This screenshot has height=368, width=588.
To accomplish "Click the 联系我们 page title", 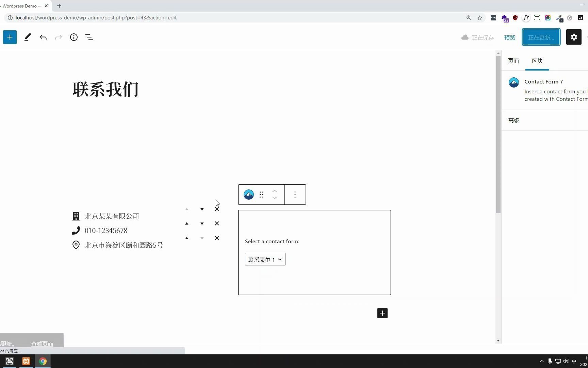I will [105, 89].
